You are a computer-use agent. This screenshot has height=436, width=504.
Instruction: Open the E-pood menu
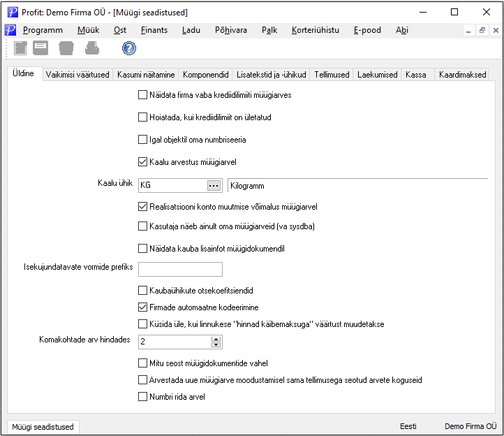[367, 30]
